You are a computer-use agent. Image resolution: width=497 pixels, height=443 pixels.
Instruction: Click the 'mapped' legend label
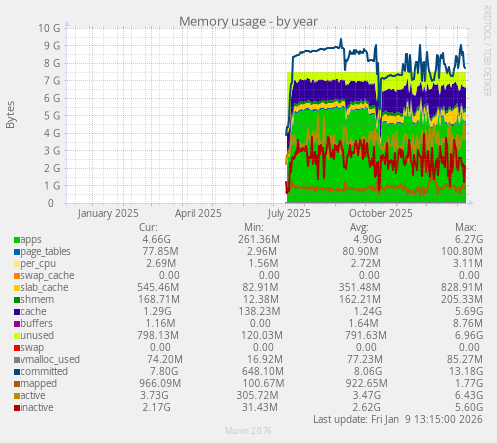39,384
